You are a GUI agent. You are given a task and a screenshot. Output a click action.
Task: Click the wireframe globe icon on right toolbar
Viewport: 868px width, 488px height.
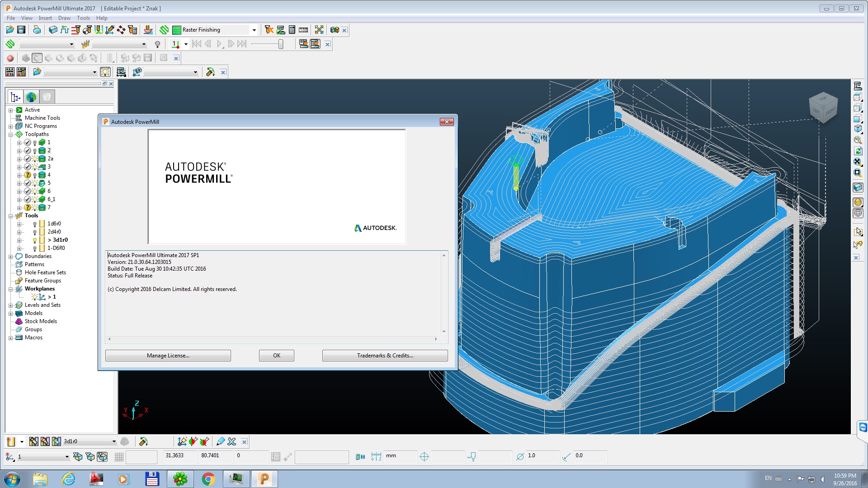[858, 213]
